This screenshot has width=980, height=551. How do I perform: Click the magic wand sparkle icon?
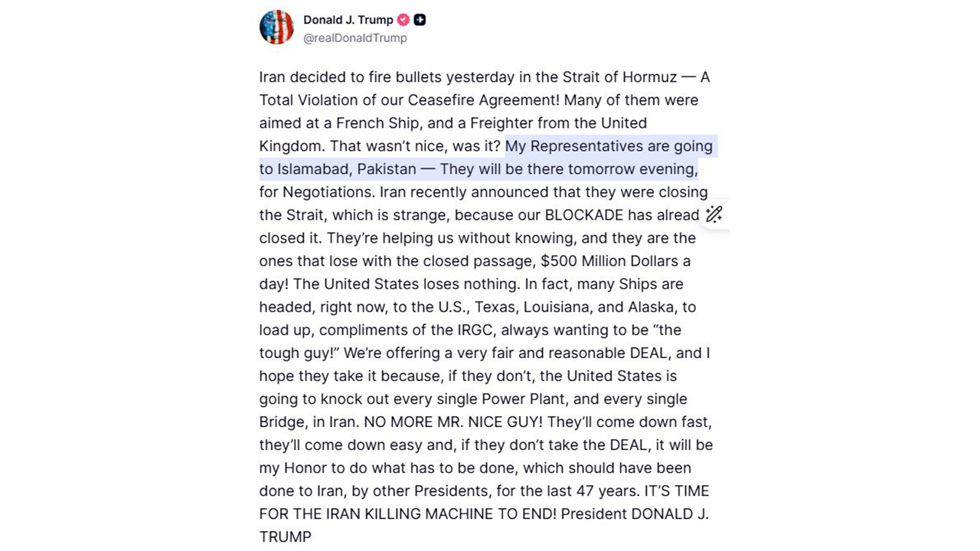point(714,214)
